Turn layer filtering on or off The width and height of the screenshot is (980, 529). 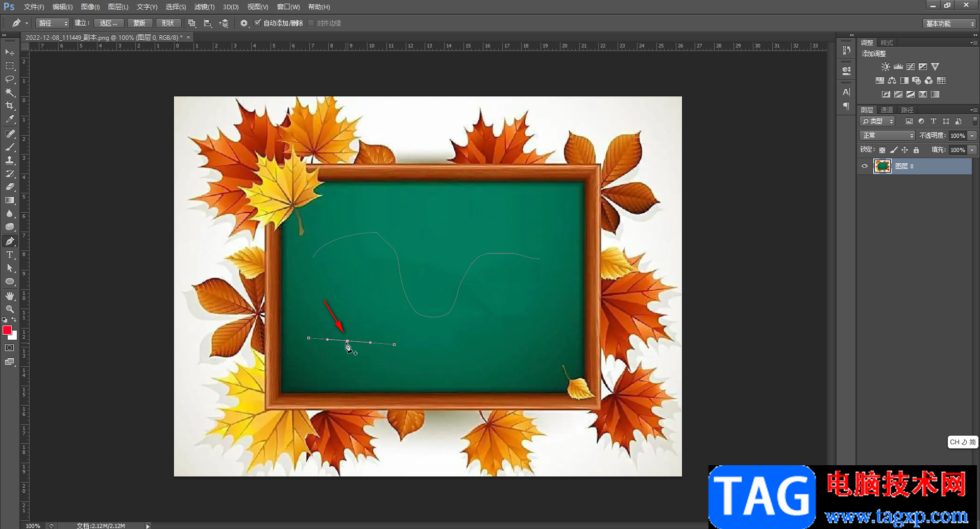975,121
